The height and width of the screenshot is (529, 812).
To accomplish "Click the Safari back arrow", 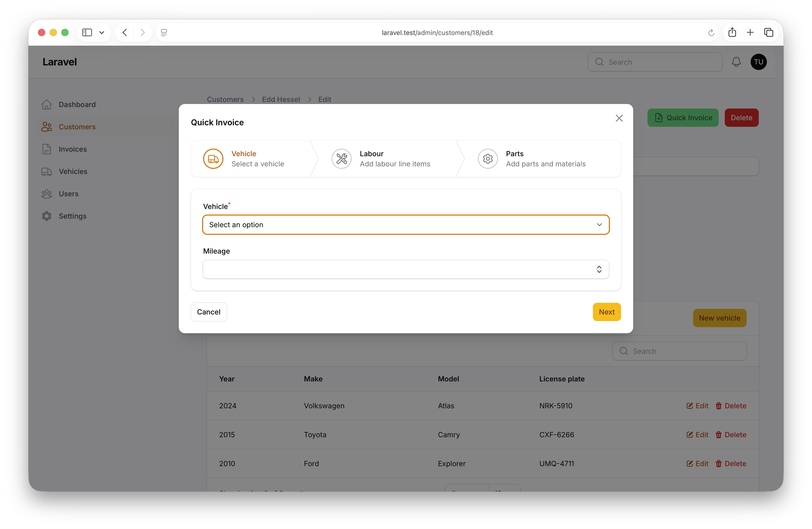I will (125, 32).
